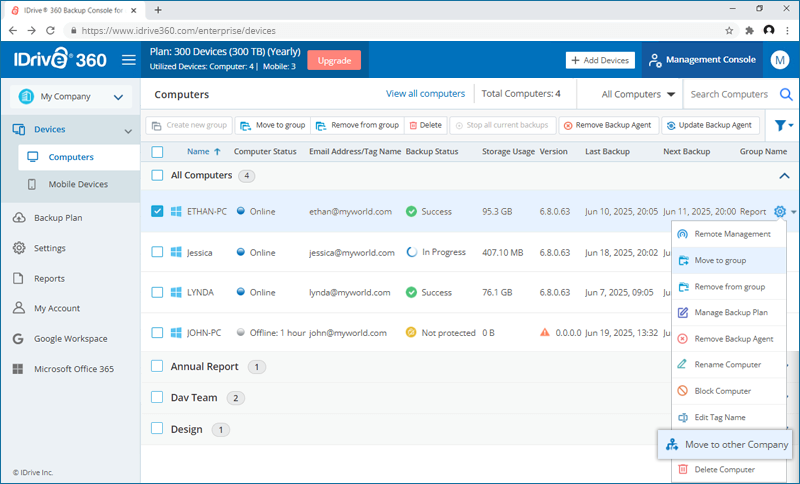Click the user avatar M icon

click(780, 60)
